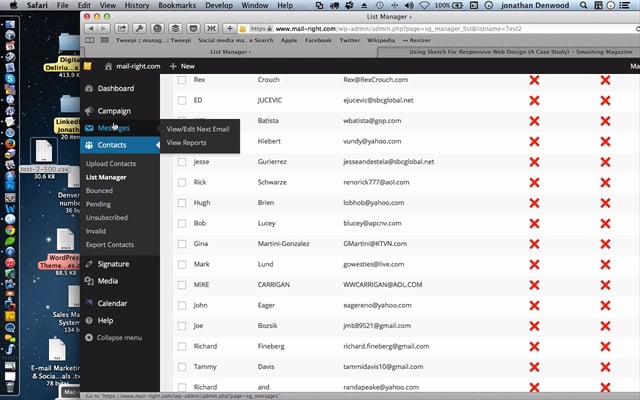Choose View/Edit Next Email from flyout
The height and width of the screenshot is (400, 640).
click(198, 129)
